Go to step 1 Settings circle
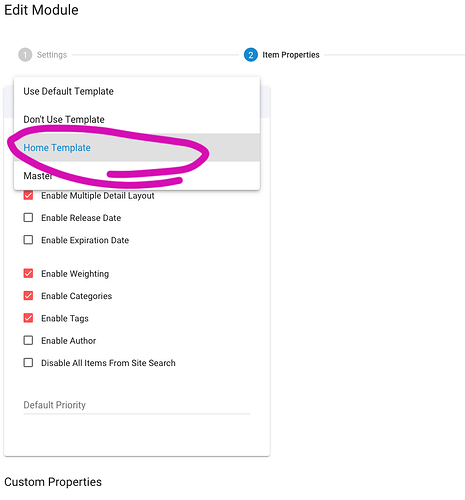Image resolution: width=465 pixels, height=500 pixels. (x=25, y=55)
